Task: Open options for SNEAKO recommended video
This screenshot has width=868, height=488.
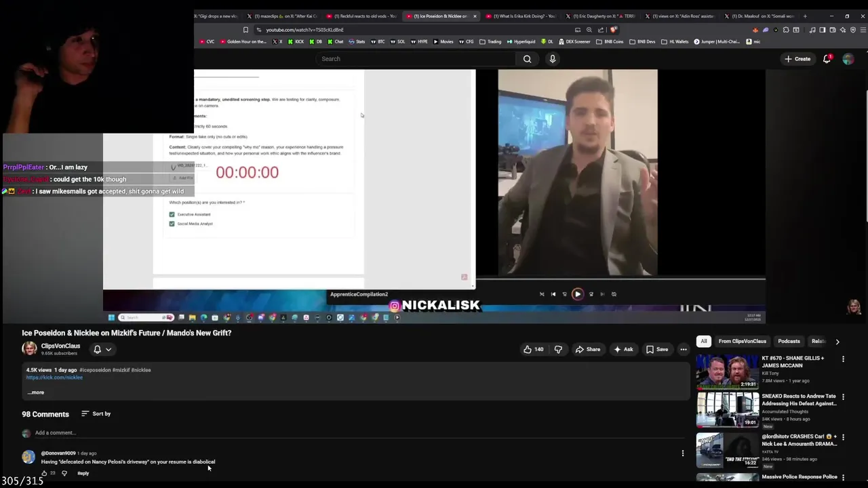Action: (x=844, y=396)
